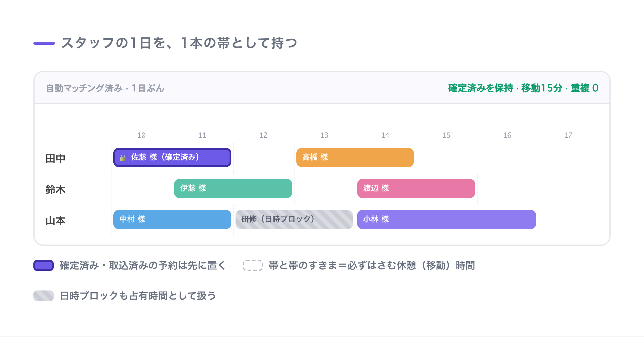The height and width of the screenshot is (337, 644).
Task: Select the 小林 様 purple booking bar
Action: pyautogui.click(x=447, y=219)
